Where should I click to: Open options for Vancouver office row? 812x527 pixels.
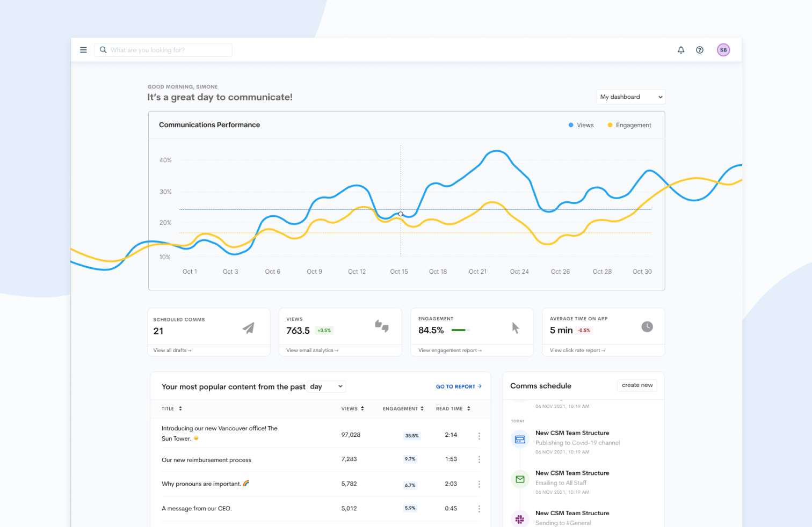pos(479,436)
